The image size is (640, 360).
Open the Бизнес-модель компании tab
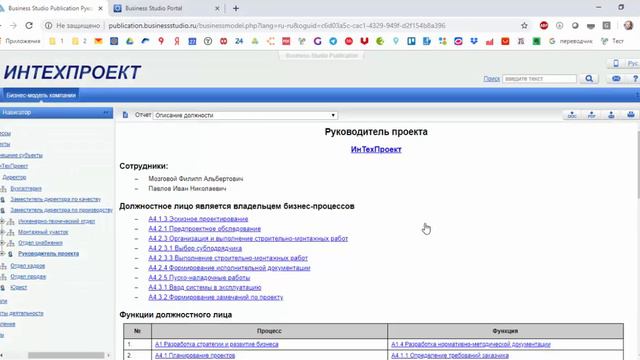41,95
